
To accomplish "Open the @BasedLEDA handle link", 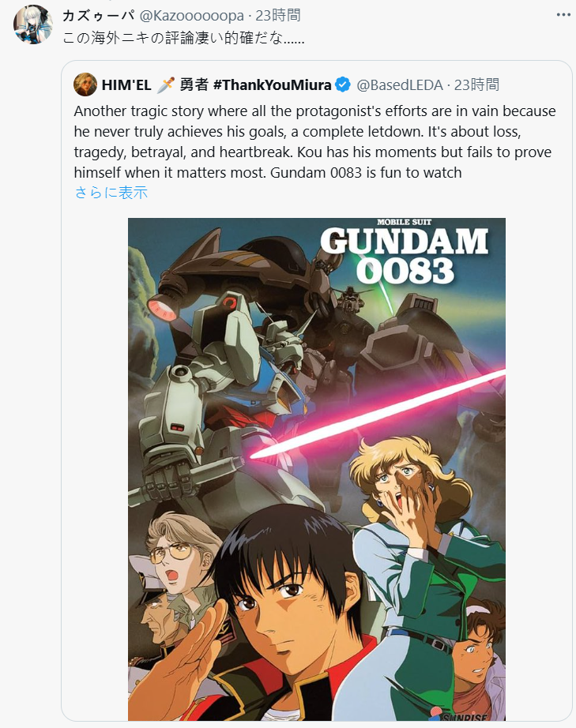I will tap(400, 85).
